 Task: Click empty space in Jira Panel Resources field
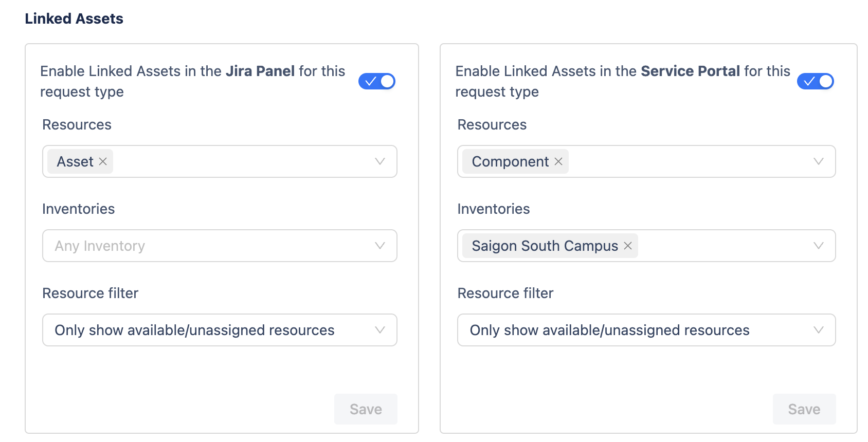click(x=242, y=161)
